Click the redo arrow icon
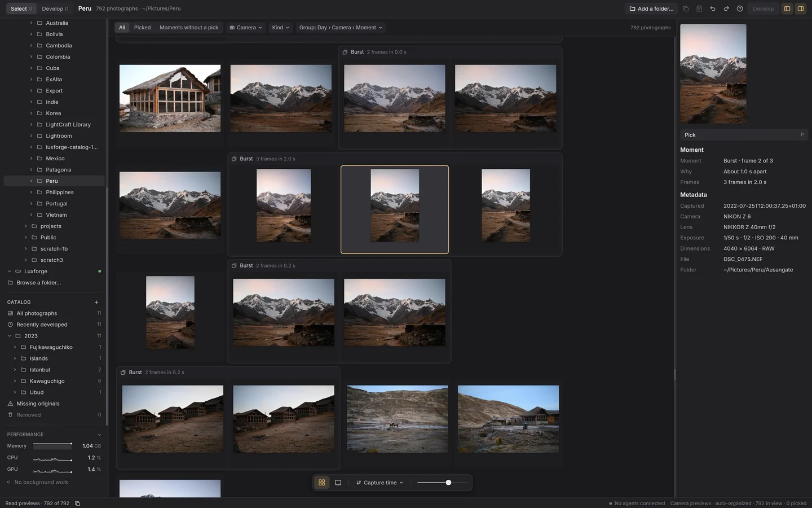Image resolution: width=812 pixels, height=508 pixels. click(726, 8)
